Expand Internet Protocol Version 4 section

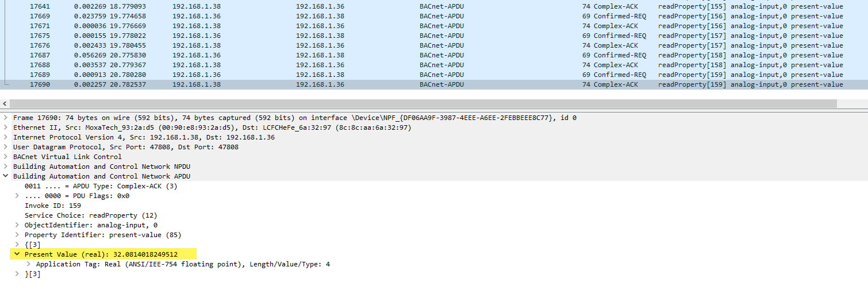6,137
